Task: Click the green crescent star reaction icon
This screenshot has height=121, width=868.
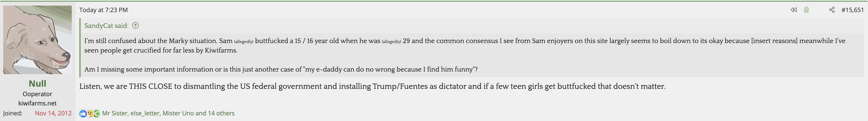Action: coord(97,114)
